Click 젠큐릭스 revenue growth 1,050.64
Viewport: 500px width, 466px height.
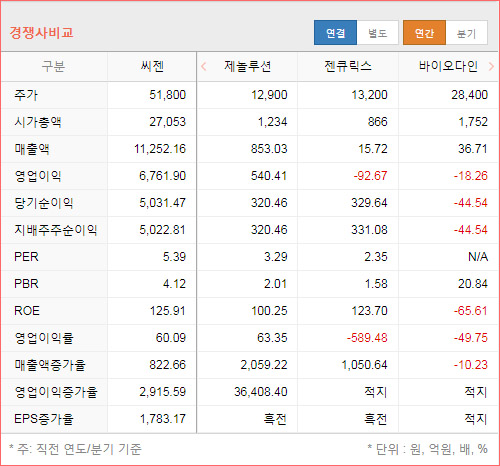pyautogui.click(x=364, y=365)
